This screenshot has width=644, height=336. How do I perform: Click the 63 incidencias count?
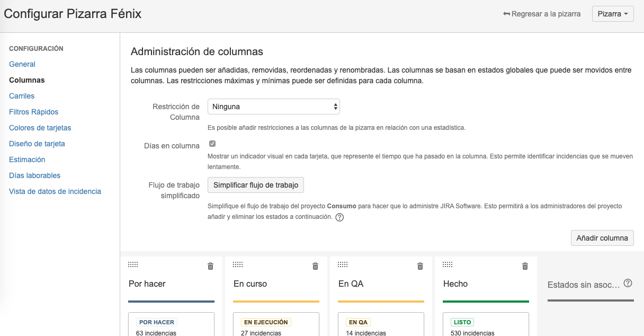pyautogui.click(x=156, y=333)
